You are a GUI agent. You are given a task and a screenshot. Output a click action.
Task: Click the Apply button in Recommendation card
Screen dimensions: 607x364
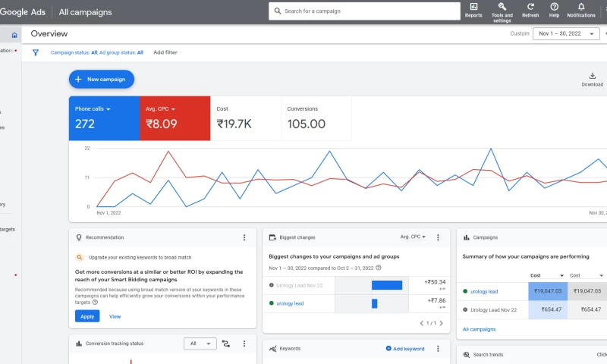pyautogui.click(x=87, y=316)
